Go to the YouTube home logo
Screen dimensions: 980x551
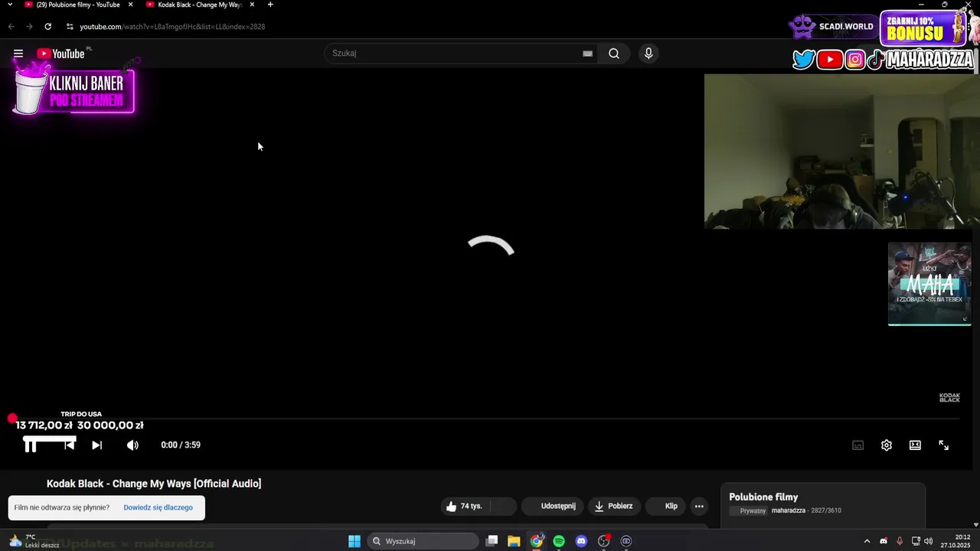60,54
